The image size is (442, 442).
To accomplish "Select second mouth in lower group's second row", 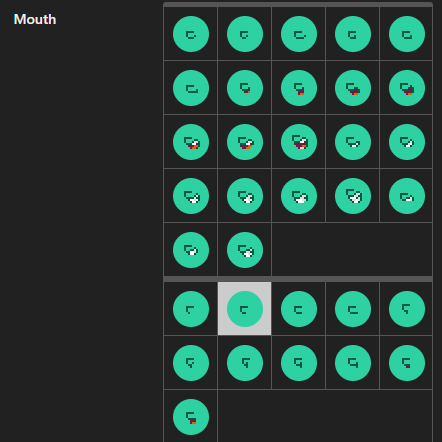I will 245,363.
